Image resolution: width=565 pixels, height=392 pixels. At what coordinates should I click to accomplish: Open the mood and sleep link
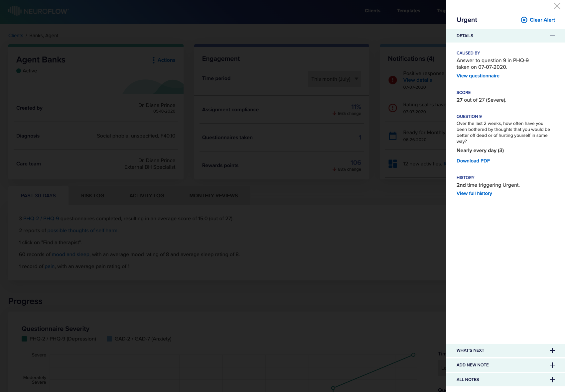71,254
